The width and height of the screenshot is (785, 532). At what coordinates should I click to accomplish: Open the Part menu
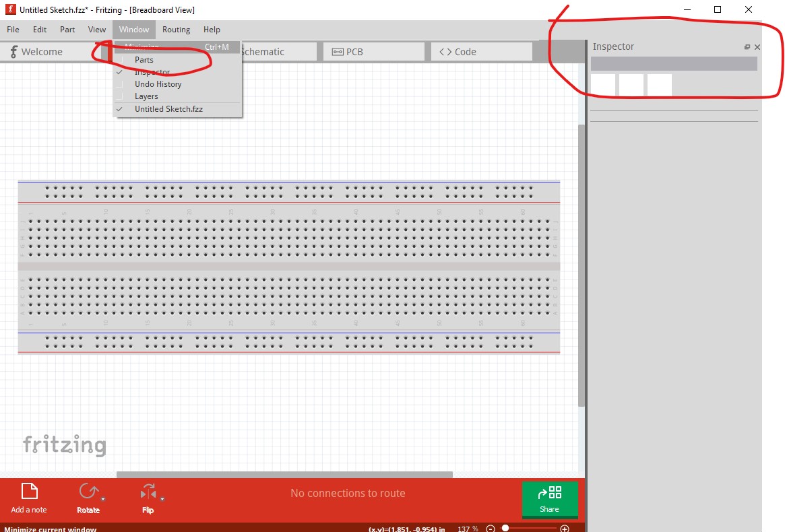pos(67,30)
